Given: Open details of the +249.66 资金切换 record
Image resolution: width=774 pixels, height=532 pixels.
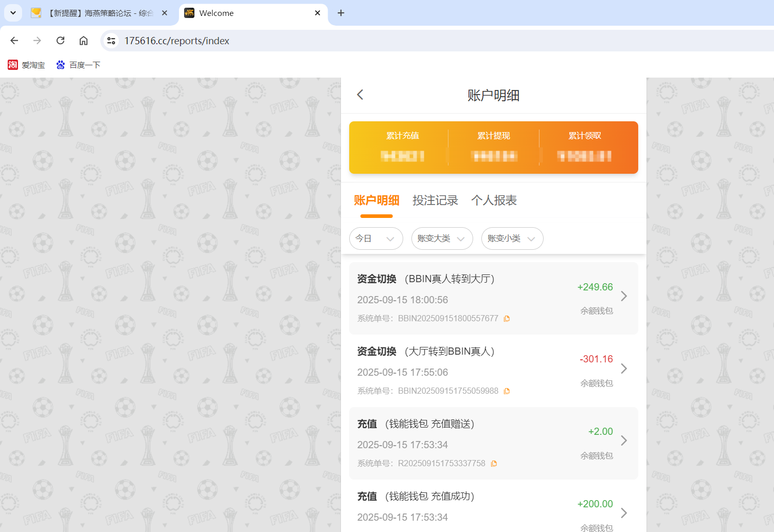Looking at the screenshot, I should pos(624,296).
